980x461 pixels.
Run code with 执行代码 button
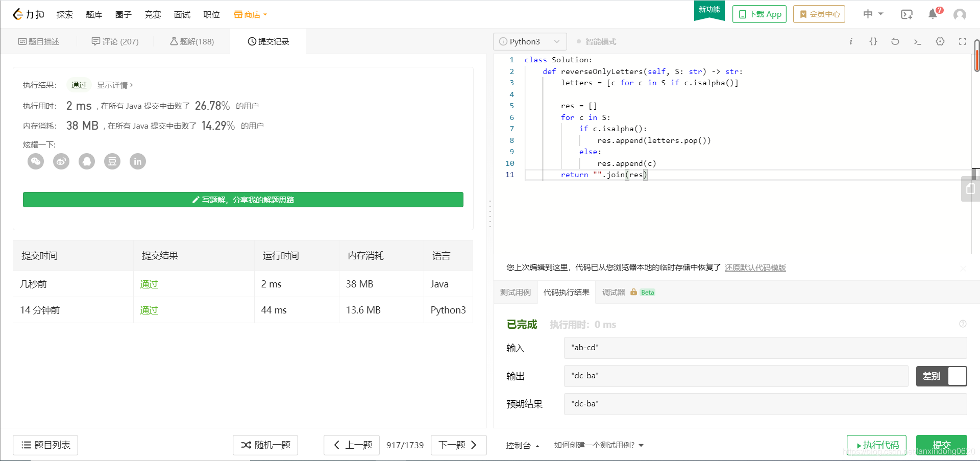pyautogui.click(x=876, y=445)
